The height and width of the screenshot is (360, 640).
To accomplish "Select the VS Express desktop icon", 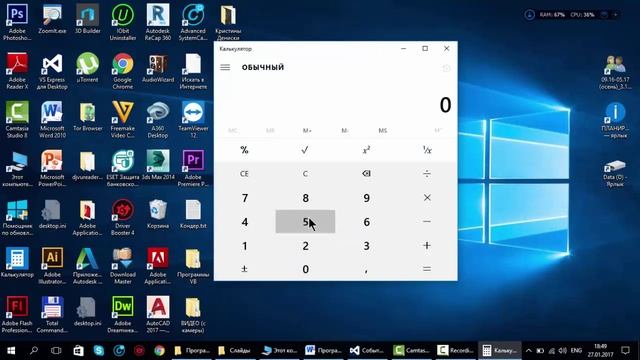I will coord(52,71).
